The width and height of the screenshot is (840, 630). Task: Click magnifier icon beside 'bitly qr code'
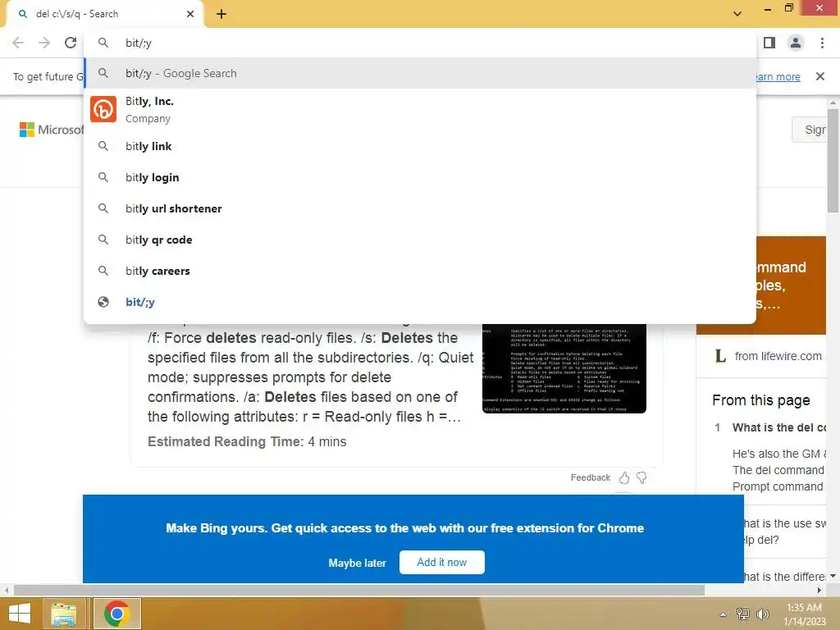[x=103, y=240]
